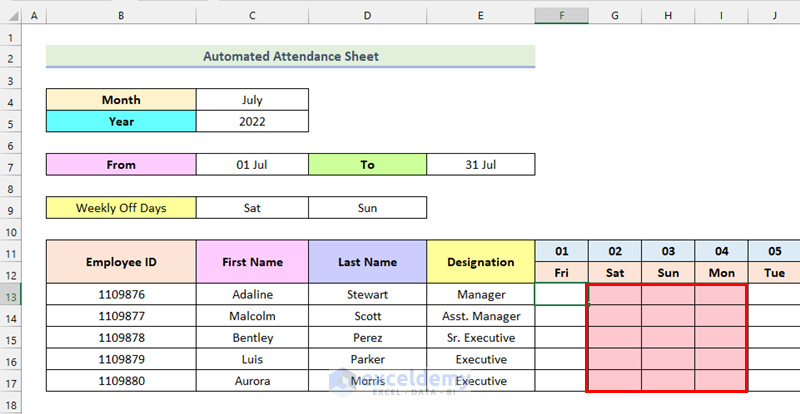800x414 pixels.
Task: Select the 31 Jul To-date cell
Action: pos(481,165)
